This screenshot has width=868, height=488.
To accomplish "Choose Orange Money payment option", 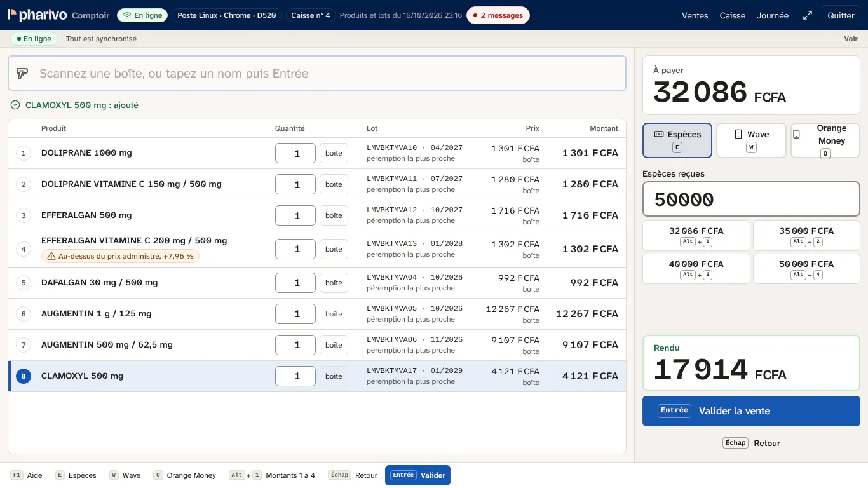I will pyautogui.click(x=825, y=140).
